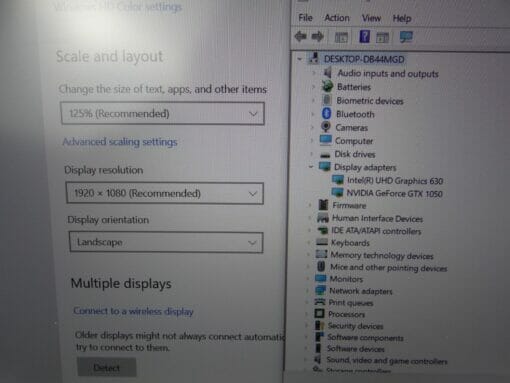This screenshot has height=383, width=510.
Task: Open the Action menu in Device Manager
Action: 337,18
